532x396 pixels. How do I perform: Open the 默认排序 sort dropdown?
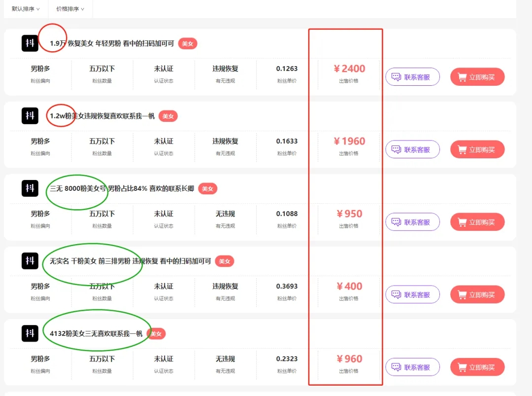[x=26, y=9]
